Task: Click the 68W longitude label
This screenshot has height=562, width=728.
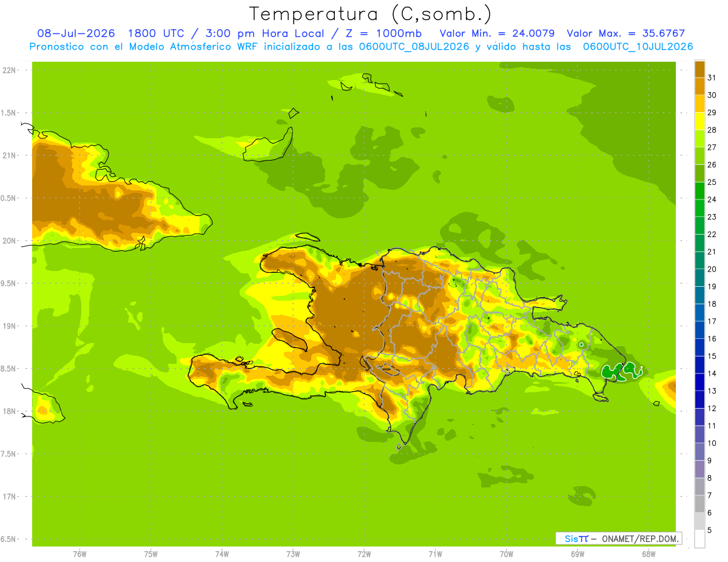Action: coord(649,554)
